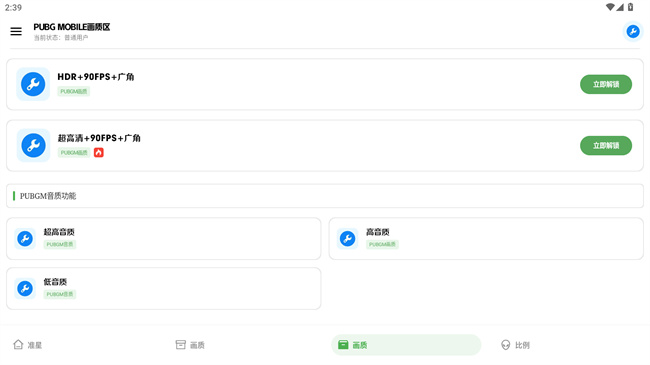Tap the Wi-Fi icon in status bar
This screenshot has width=650, height=365.
tap(610, 7)
